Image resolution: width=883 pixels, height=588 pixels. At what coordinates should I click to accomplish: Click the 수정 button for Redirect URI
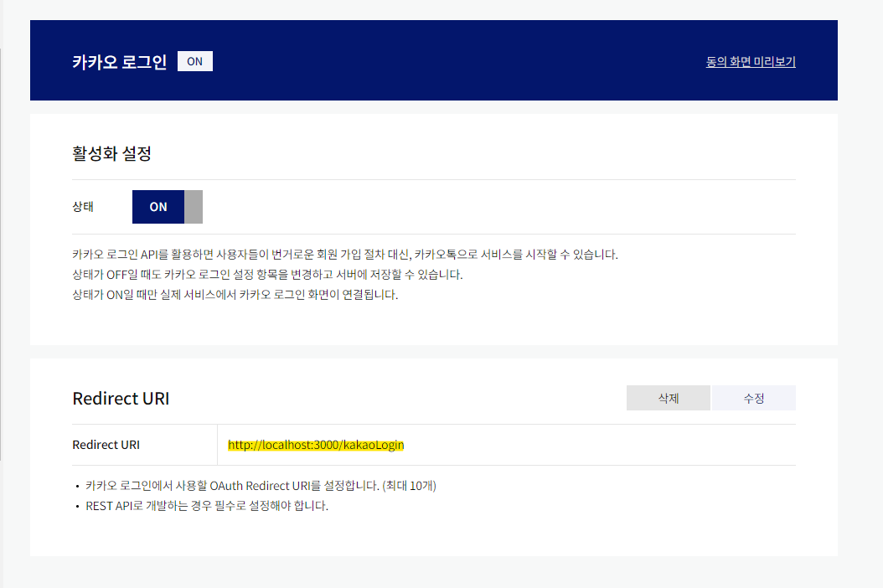click(x=754, y=398)
